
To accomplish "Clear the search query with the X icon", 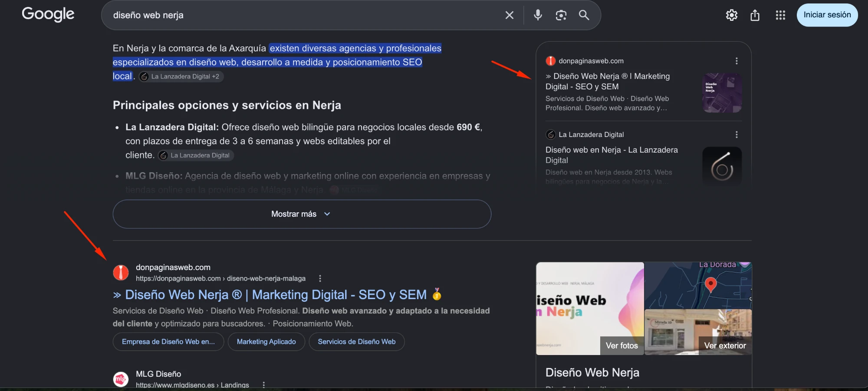I will point(510,15).
